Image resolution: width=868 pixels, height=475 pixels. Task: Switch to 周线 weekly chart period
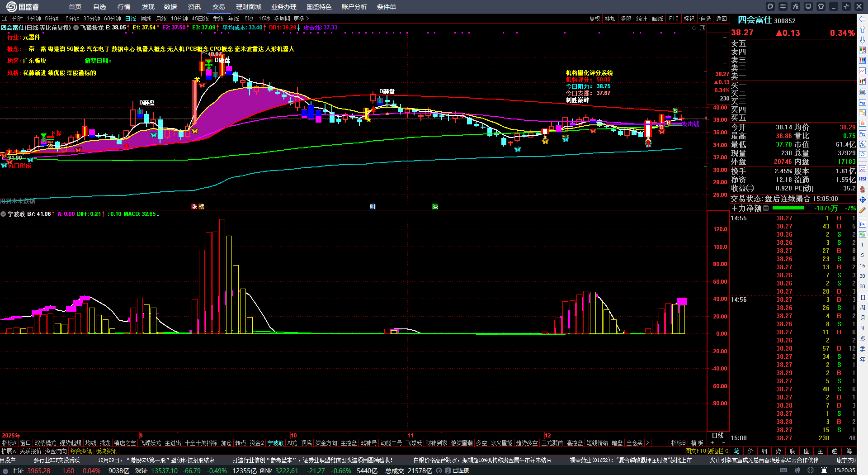click(146, 19)
